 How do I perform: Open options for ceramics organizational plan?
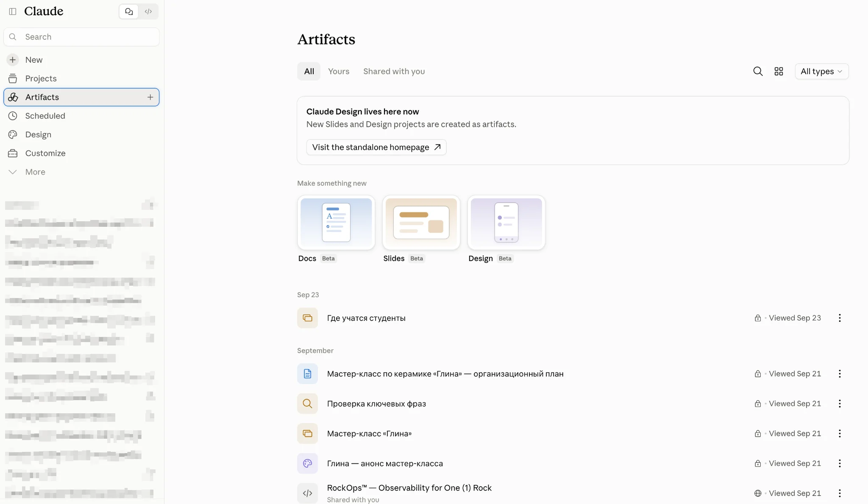(840, 374)
